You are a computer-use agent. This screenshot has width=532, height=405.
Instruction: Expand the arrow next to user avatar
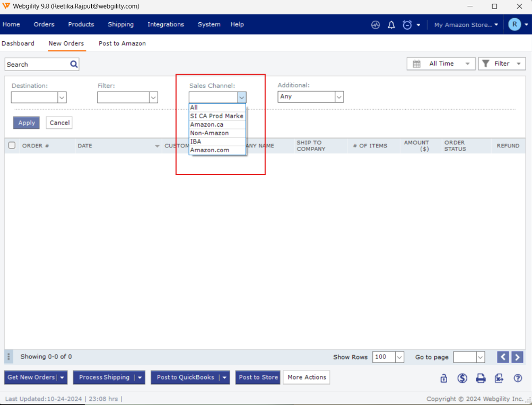click(526, 24)
